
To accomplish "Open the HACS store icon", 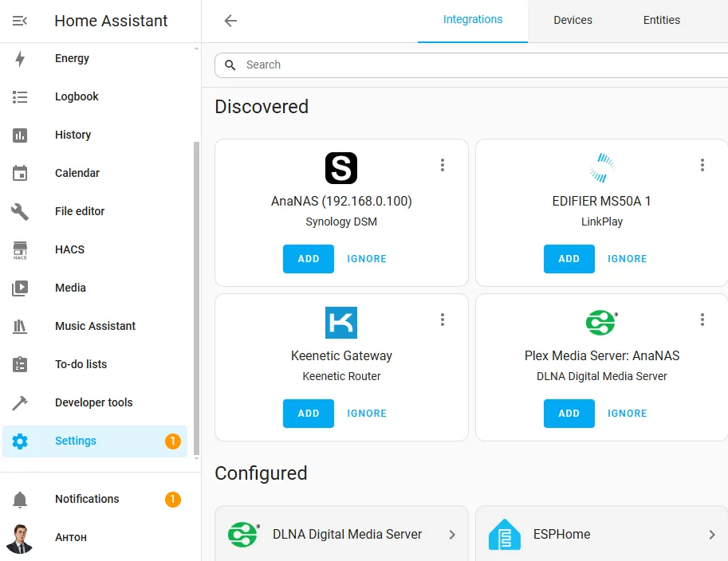I will click(x=19, y=250).
